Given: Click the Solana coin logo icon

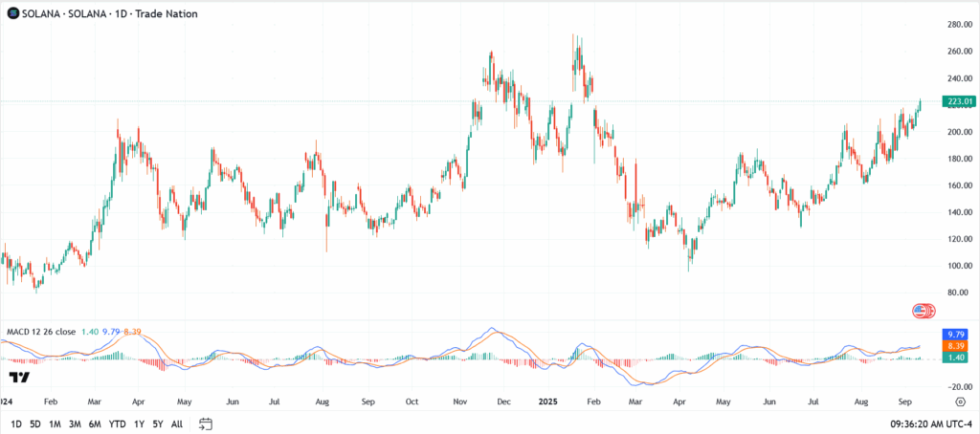Looking at the screenshot, I should (x=13, y=11).
